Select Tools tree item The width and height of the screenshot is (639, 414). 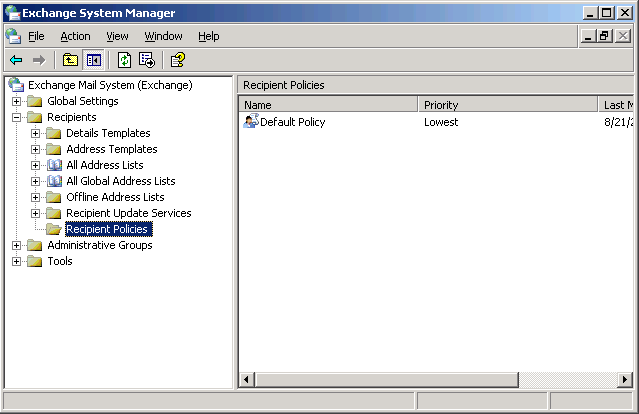60,261
